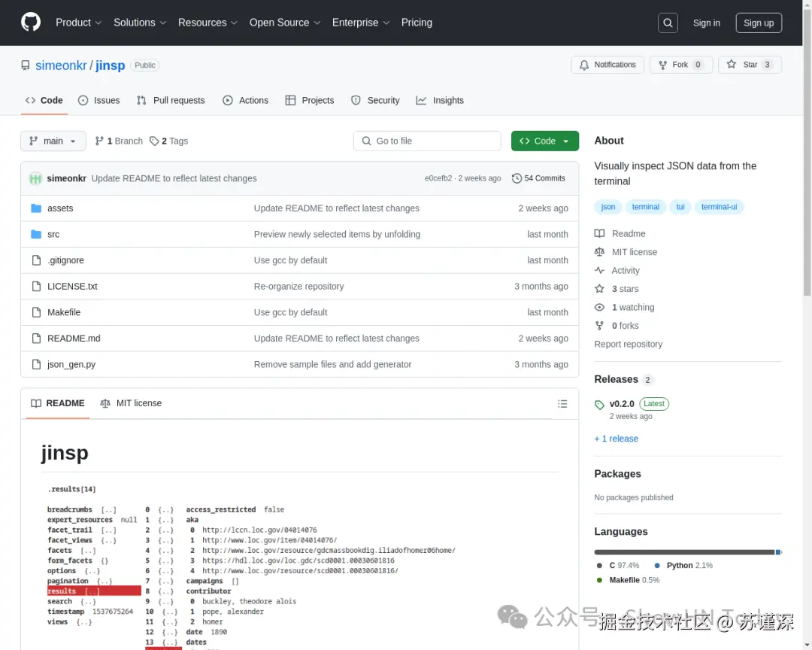Click the json_gen.py file icon
The width and height of the screenshot is (812, 650).
point(36,364)
